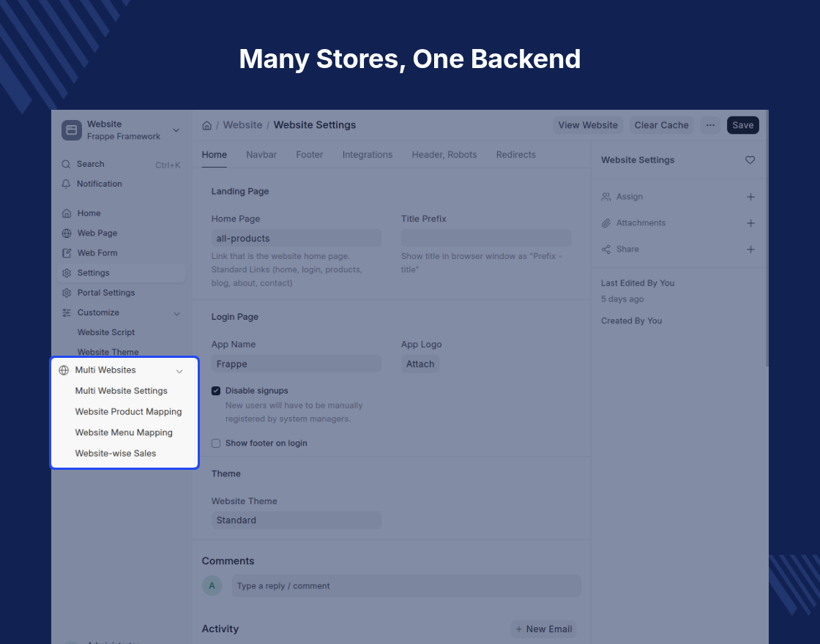The height and width of the screenshot is (644, 820).
Task: Open Website-wise Sales
Action: (116, 454)
